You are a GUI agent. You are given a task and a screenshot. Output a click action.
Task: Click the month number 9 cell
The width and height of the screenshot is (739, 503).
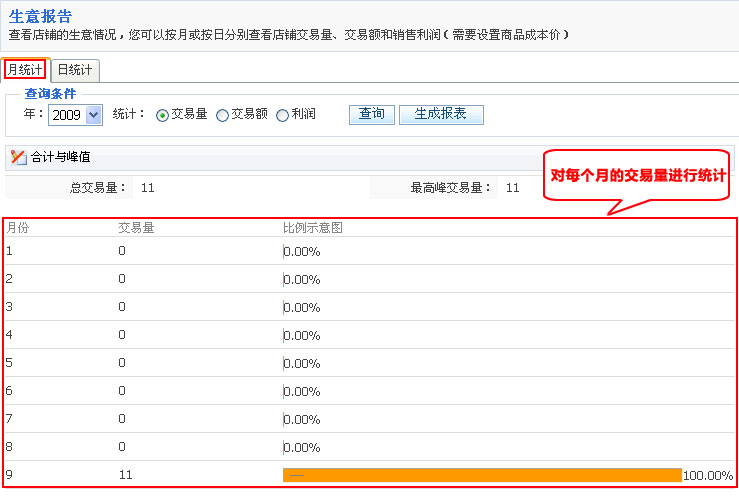[9, 475]
